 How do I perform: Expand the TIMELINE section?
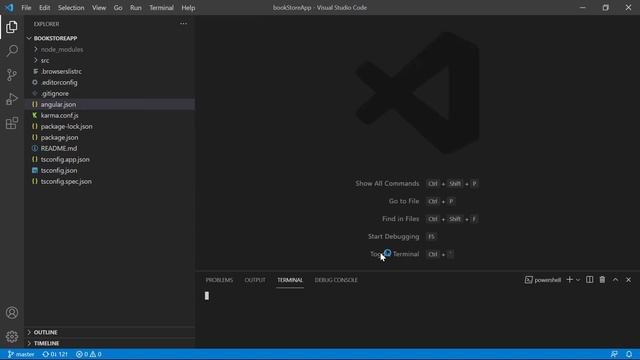click(109, 343)
